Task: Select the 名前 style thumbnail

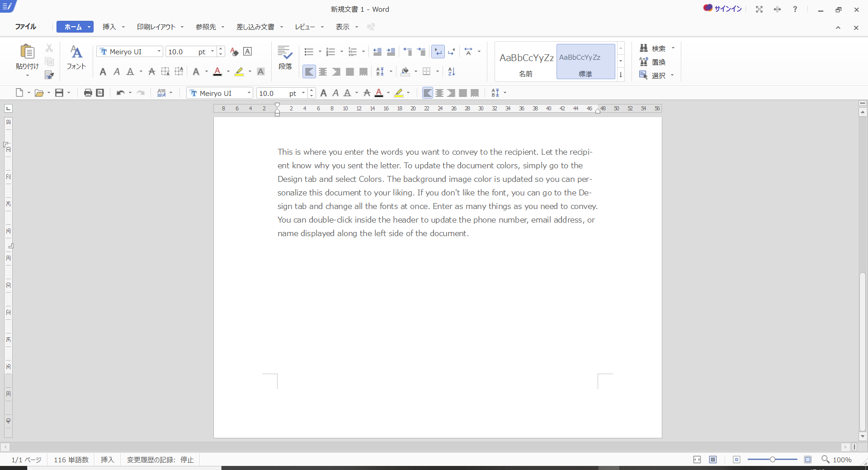Action: 526,62
